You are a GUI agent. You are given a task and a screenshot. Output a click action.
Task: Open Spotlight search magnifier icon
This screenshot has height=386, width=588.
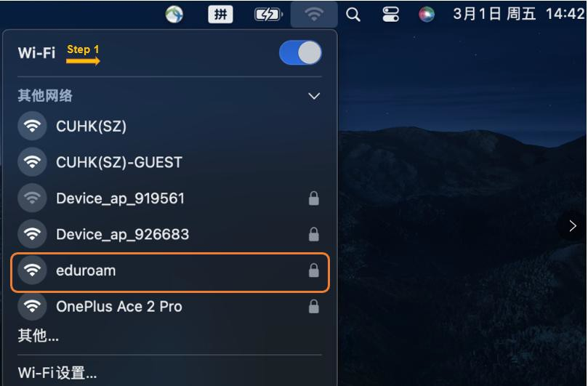[353, 15]
